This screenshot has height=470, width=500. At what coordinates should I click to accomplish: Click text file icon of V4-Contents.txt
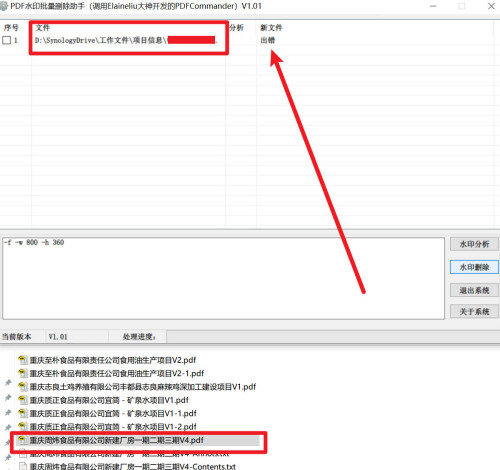pyautogui.click(x=23, y=466)
